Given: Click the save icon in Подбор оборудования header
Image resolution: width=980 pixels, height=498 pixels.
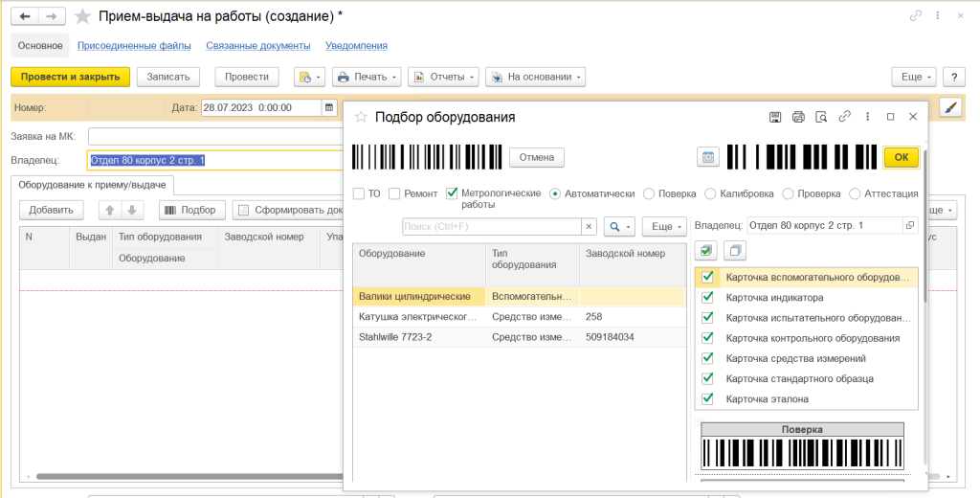Looking at the screenshot, I should [775, 117].
